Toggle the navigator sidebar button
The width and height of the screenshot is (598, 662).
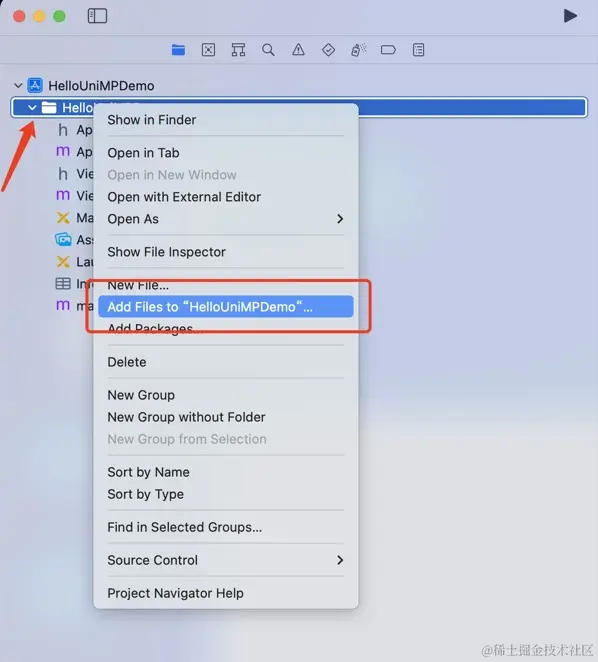point(97,16)
